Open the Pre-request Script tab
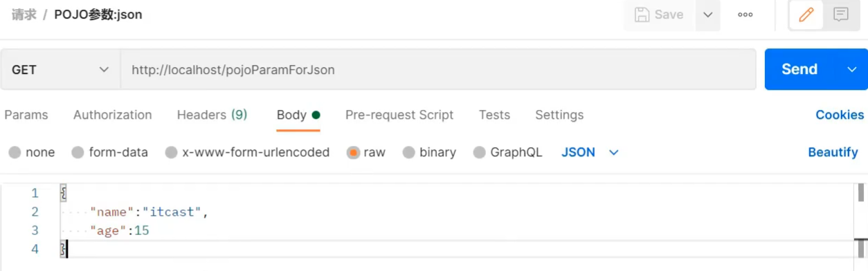This screenshot has height=271, width=868. click(x=399, y=115)
